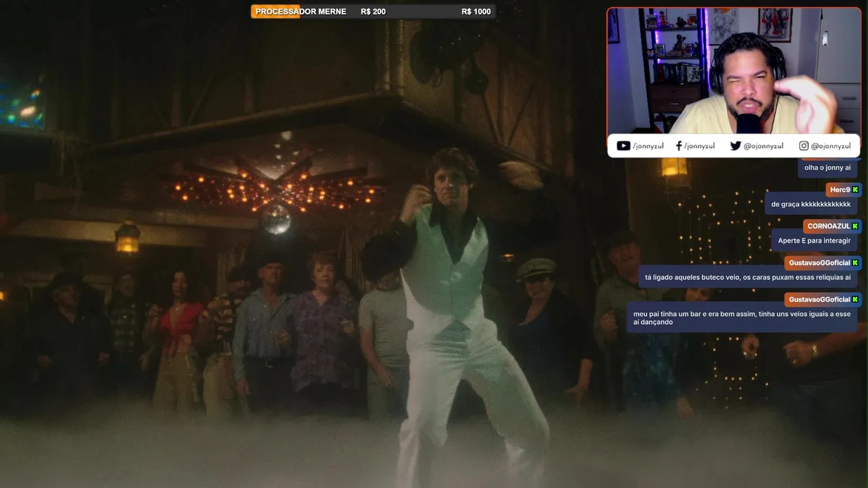Click the 'PROCESSADOR MERNE' goal label
Image resolution: width=868 pixels, height=488 pixels.
[301, 12]
